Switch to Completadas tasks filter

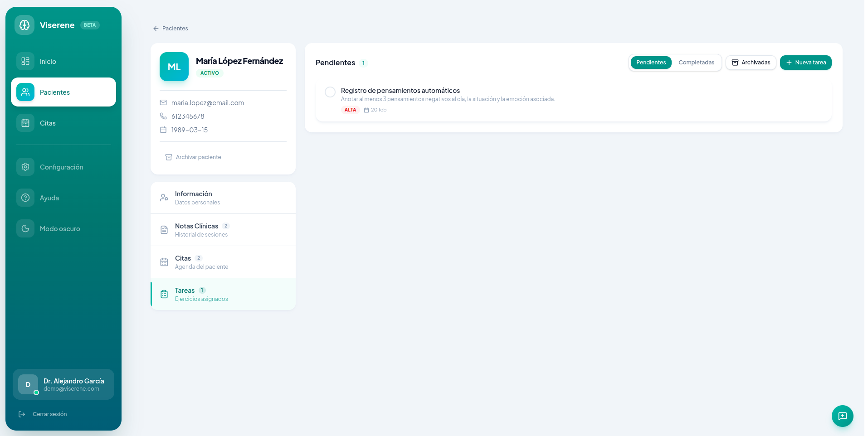[696, 63]
